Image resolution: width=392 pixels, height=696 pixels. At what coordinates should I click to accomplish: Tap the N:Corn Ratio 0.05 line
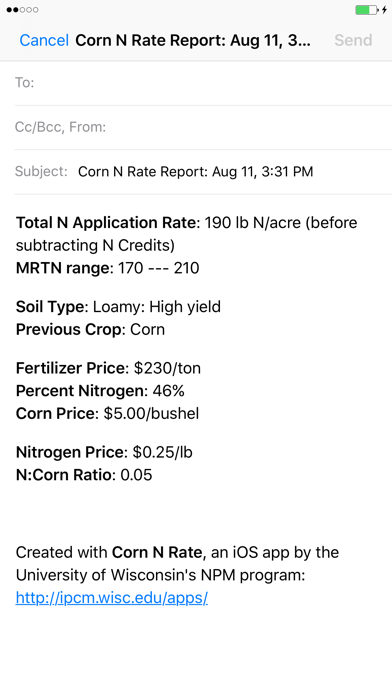coord(84,475)
